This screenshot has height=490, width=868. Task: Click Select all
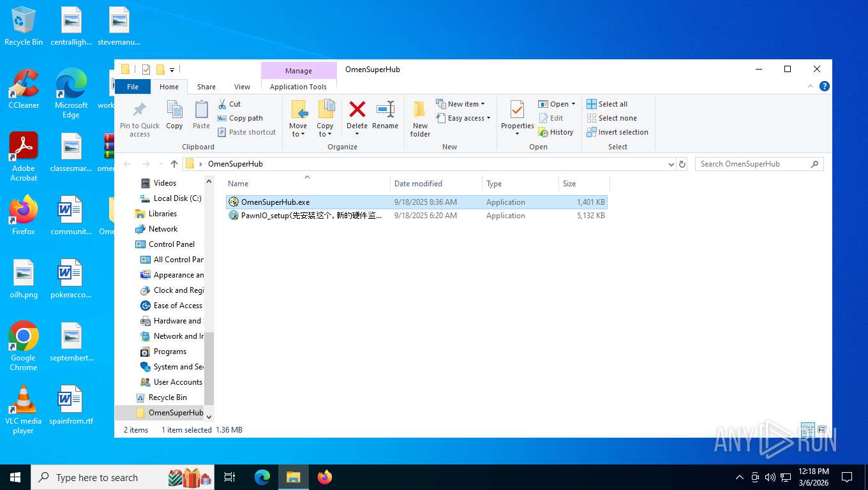[x=607, y=104]
